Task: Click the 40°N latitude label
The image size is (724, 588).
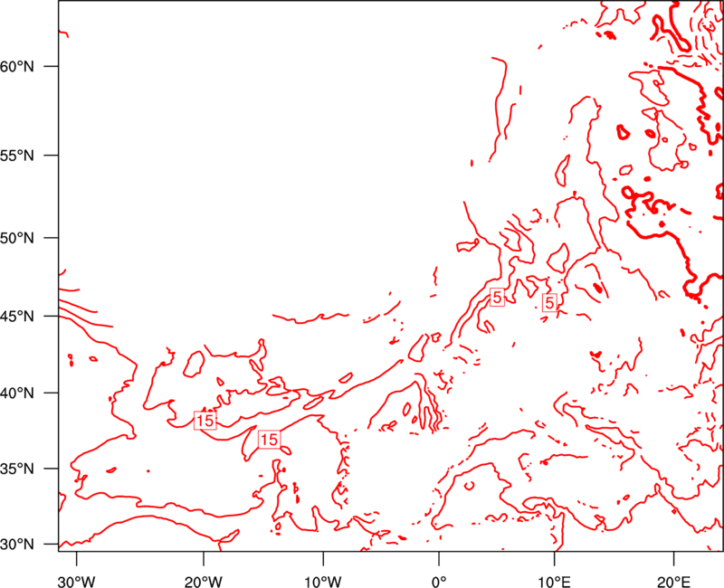Action: pos(17,394)
